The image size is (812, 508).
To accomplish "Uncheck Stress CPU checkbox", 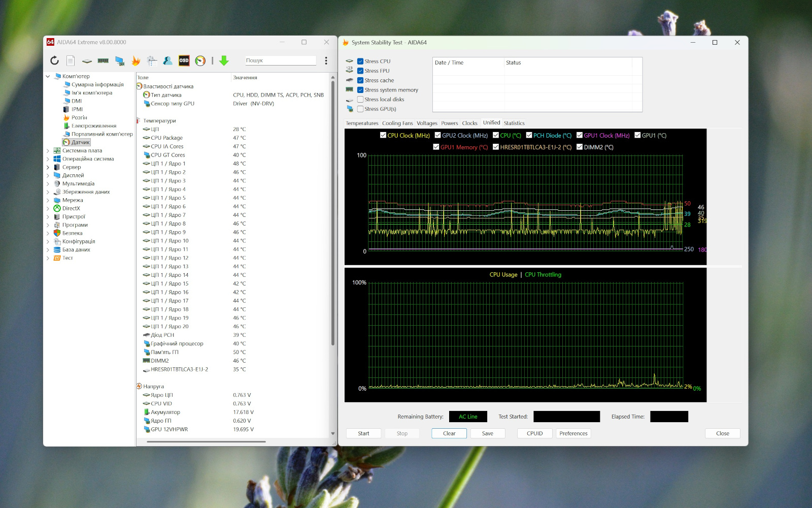I will 360,61.
